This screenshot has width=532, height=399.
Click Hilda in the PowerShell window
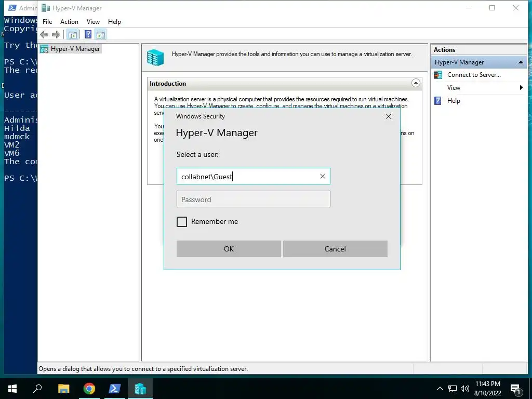tap(17, 128)
